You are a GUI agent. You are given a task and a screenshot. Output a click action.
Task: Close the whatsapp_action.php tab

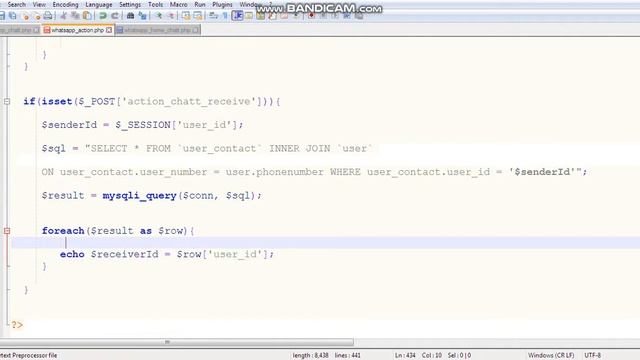point(109,30)
